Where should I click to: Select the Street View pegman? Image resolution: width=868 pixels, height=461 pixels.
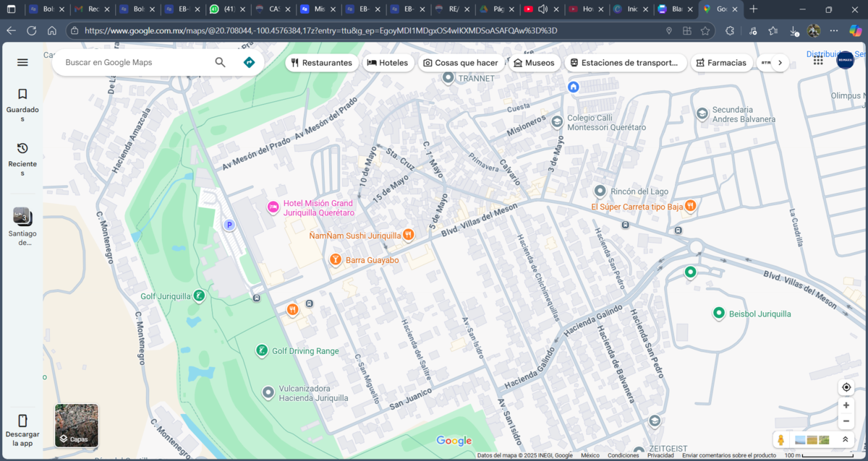tap(780, 439)
